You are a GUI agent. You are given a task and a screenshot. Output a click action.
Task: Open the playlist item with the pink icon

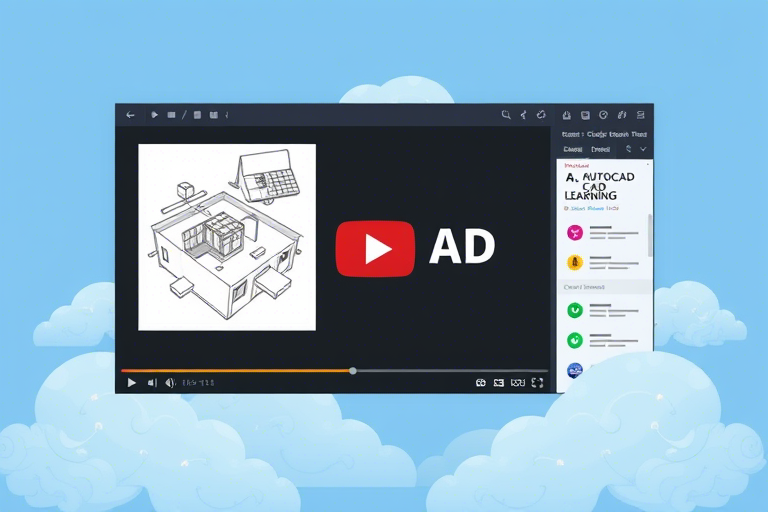pos(603,233)
